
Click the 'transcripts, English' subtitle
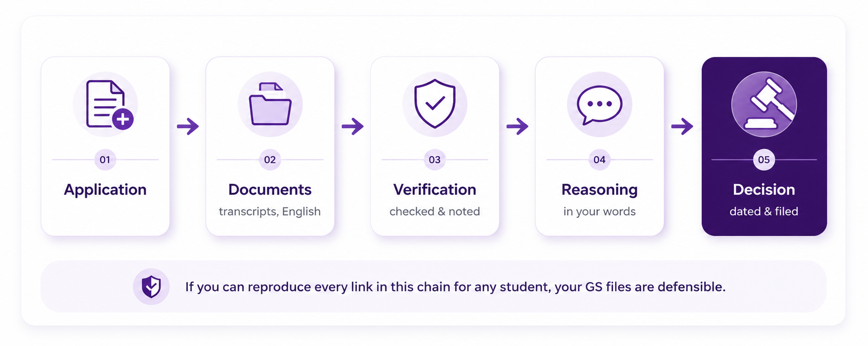270,211
